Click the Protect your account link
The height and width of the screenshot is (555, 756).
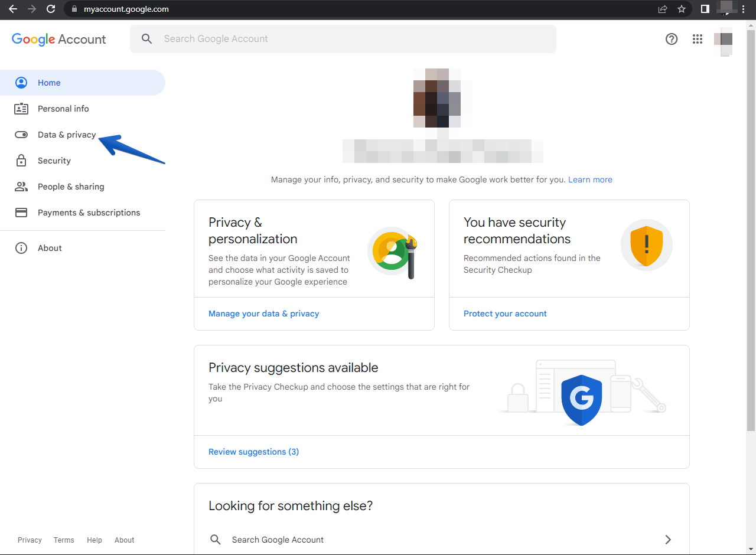point(505,314)
